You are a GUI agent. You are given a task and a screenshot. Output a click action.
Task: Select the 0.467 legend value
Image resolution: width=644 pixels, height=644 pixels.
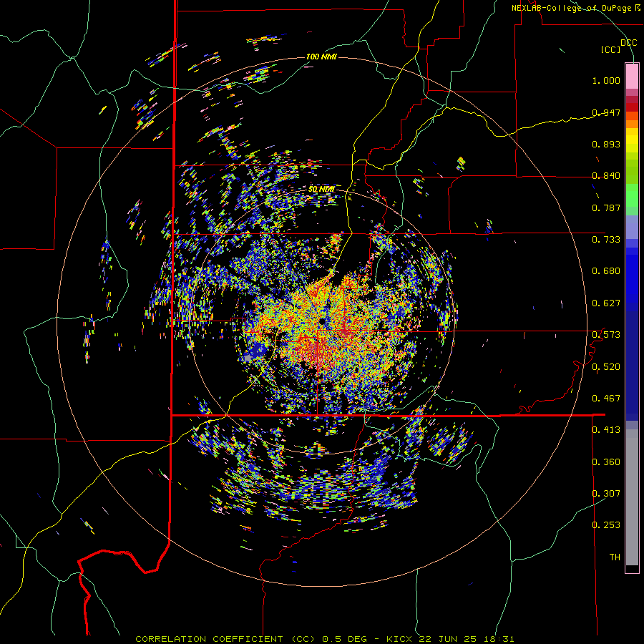(x=606, y=399)
